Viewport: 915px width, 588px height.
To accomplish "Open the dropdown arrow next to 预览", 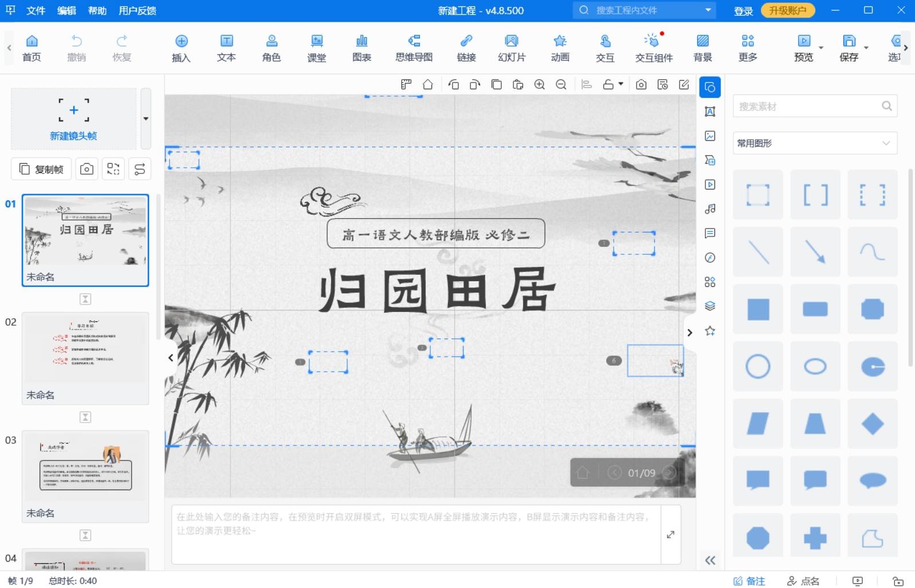I will pyautogui.click(x=821, y=48).
